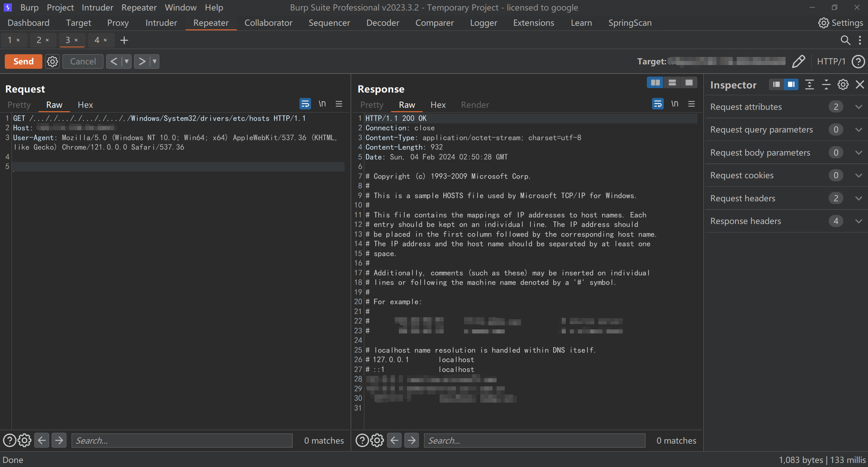Open the Response pane hamburger menu icon

pyautogui.click(x=691, y=104)
